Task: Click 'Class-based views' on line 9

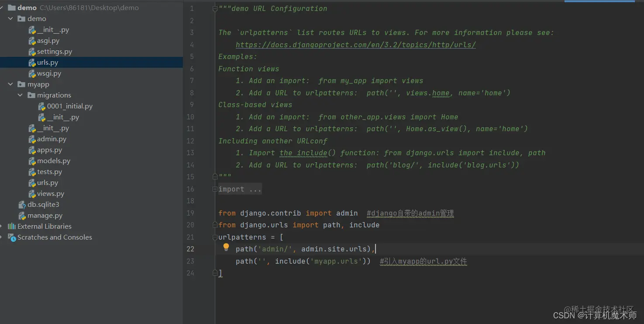Action: click(x=255, y=105)
